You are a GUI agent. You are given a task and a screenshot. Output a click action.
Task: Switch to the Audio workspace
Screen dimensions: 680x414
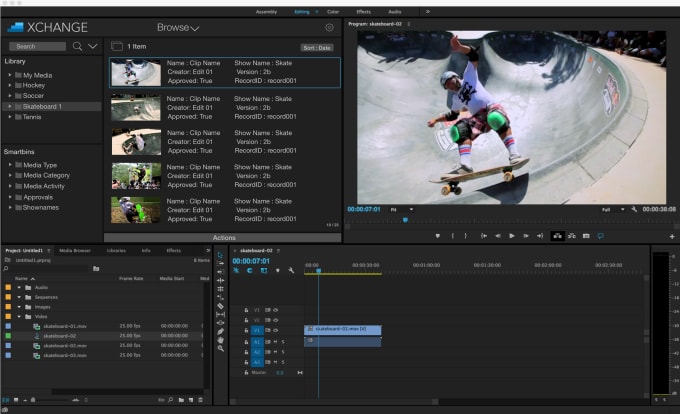395,12
